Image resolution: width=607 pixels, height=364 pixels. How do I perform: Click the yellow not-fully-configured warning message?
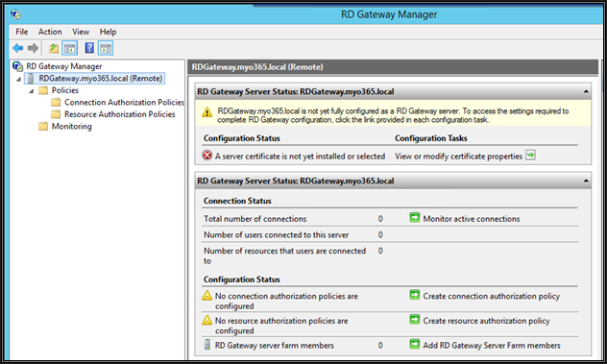coord(393,115)
